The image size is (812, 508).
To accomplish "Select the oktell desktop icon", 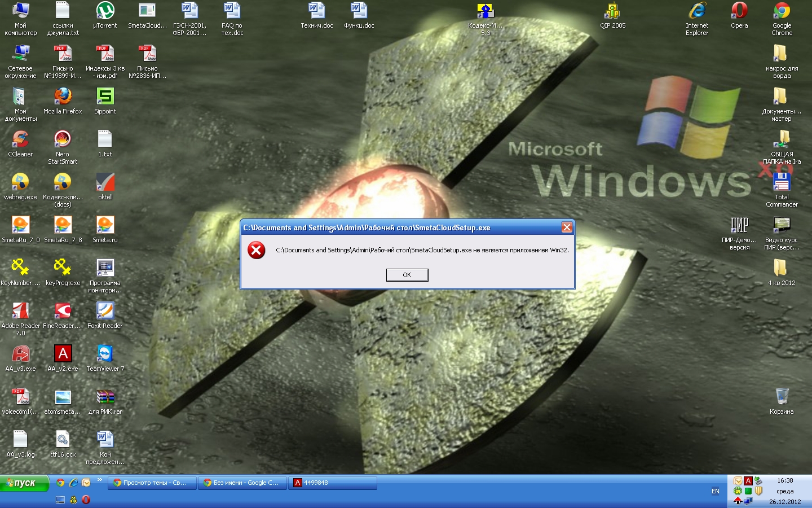I will [x=105, y=187].
